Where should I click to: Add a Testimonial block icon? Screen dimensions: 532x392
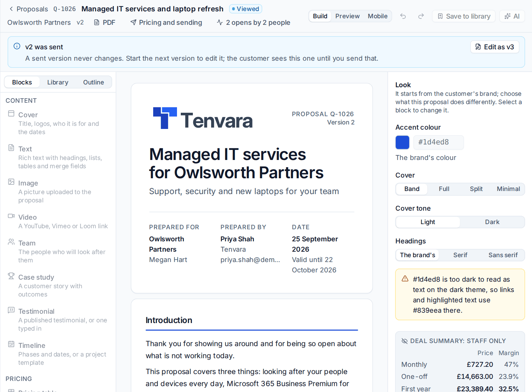coord(11,310)
